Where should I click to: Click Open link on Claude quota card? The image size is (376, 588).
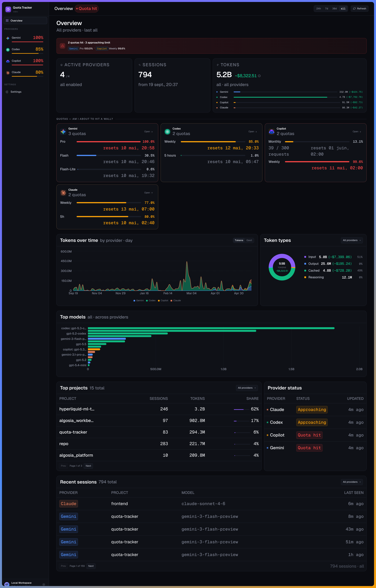pos(148,193)
